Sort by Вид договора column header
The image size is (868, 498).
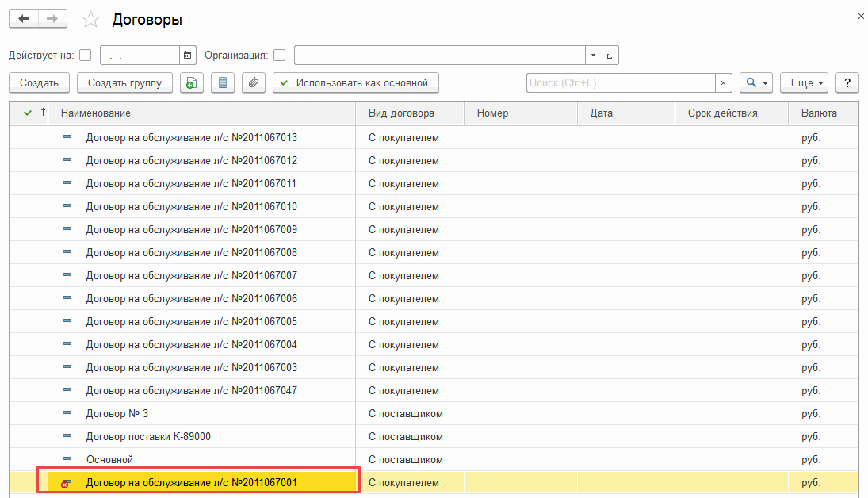[x=401, y=113]
